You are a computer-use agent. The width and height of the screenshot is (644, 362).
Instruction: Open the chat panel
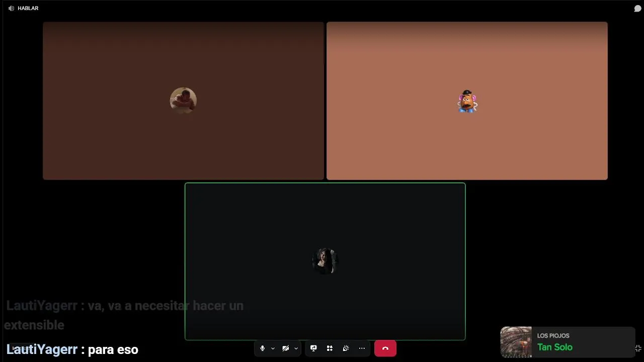click(x=637, y=9)
